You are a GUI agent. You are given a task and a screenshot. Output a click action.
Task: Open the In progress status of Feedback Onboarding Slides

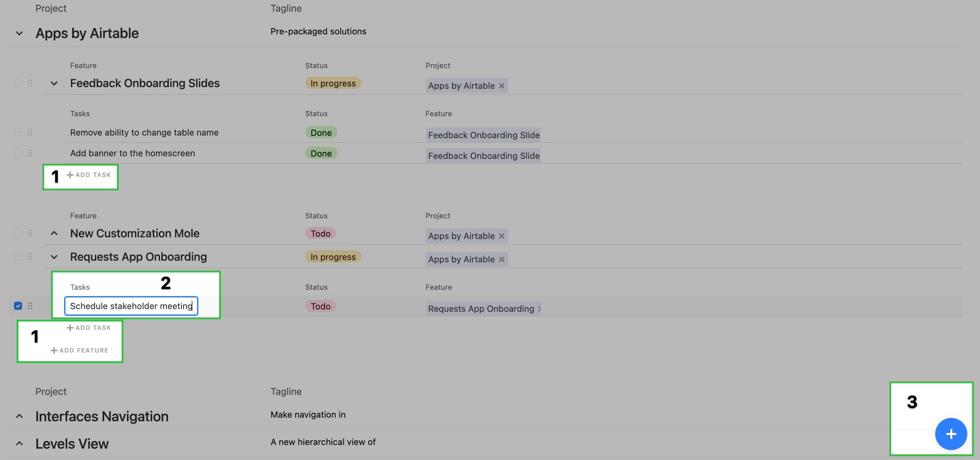pyautogui.click(x=333, y=83)
